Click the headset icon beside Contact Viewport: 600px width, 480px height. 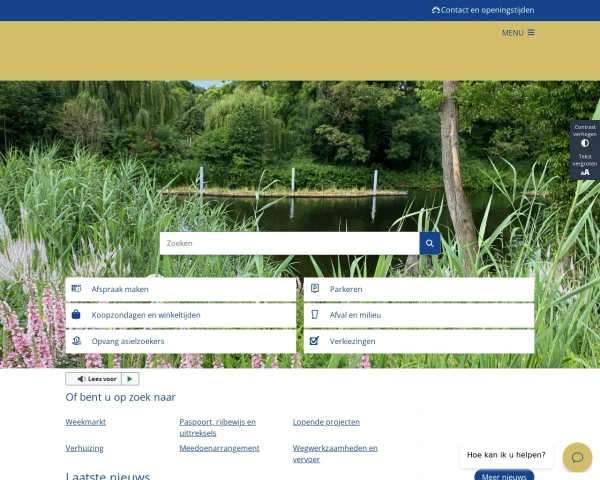click(436, 10)
